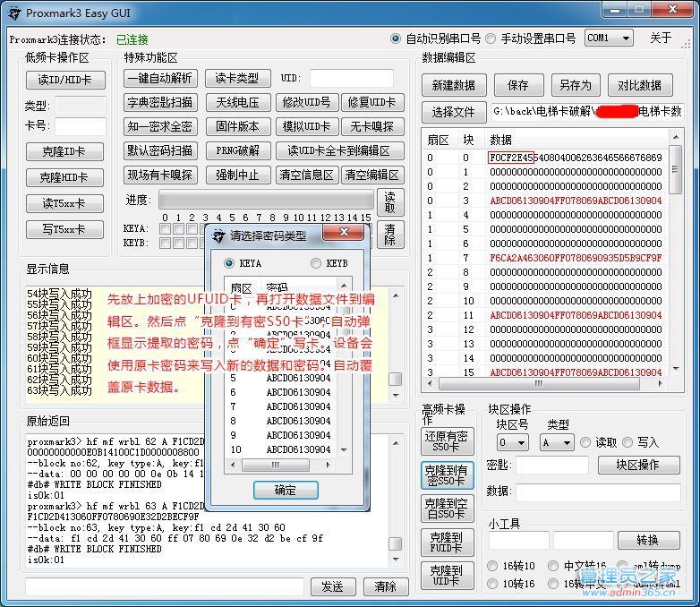Click 清空信息区 button
Viewport: 700px width, 607px height.
(307, 175)
